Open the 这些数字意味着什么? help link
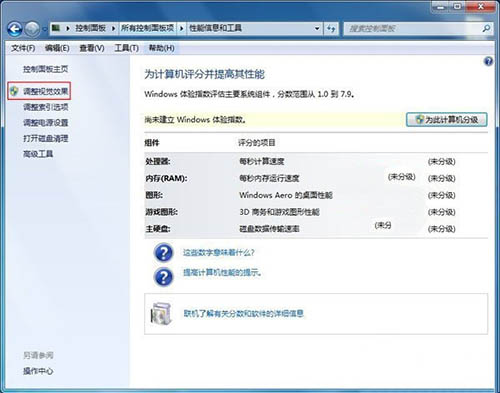The height and width of the screenshot is (393, 500). point(219,253)
